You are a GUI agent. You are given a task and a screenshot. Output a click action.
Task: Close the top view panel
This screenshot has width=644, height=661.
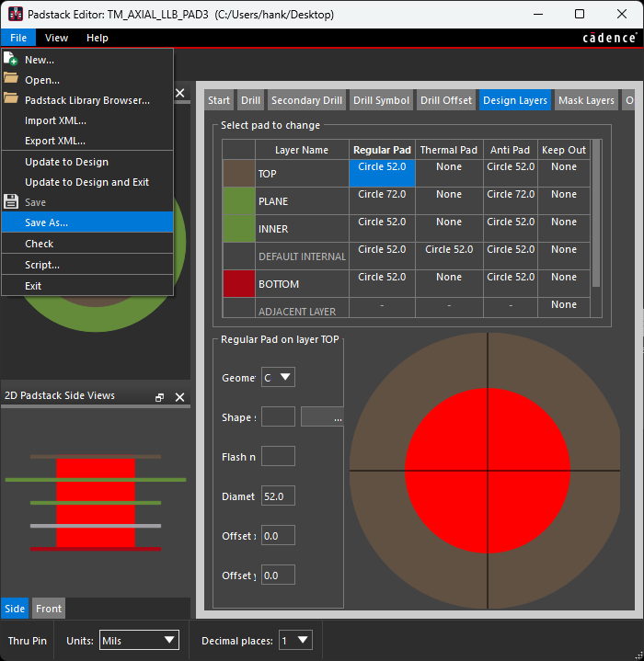(x=180, y=93)
